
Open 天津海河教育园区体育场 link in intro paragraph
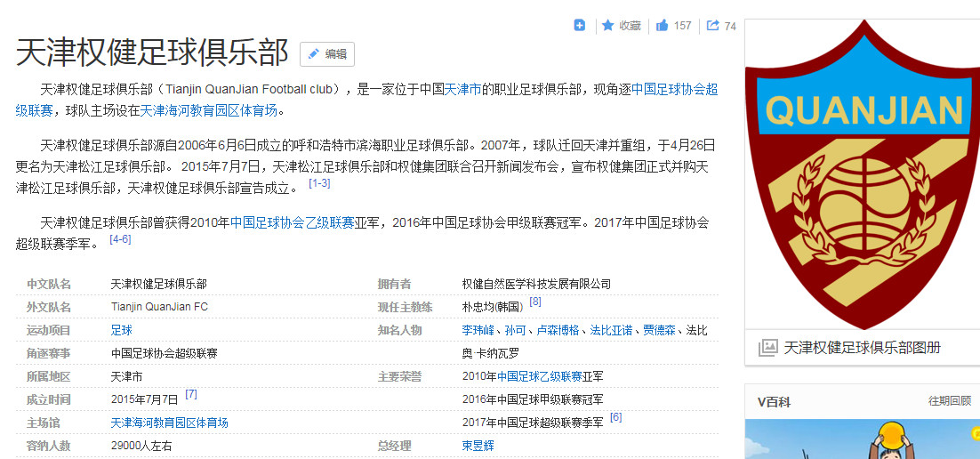click(208, 110)
